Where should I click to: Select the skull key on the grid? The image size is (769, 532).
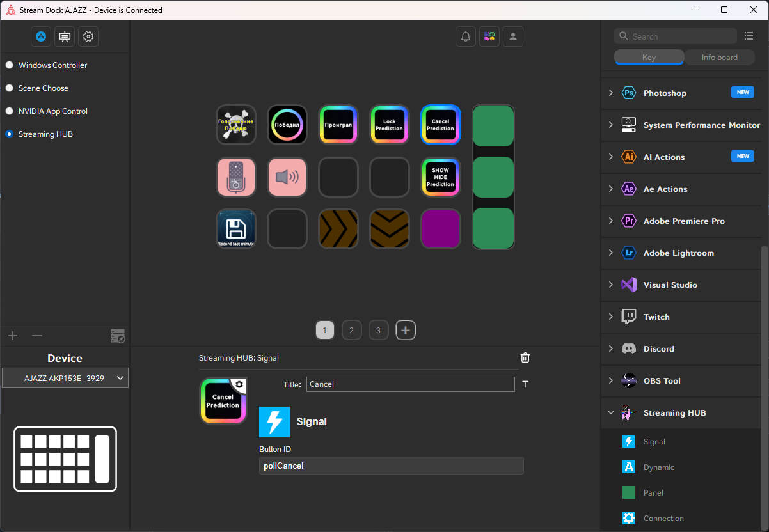tap(236, 125)
